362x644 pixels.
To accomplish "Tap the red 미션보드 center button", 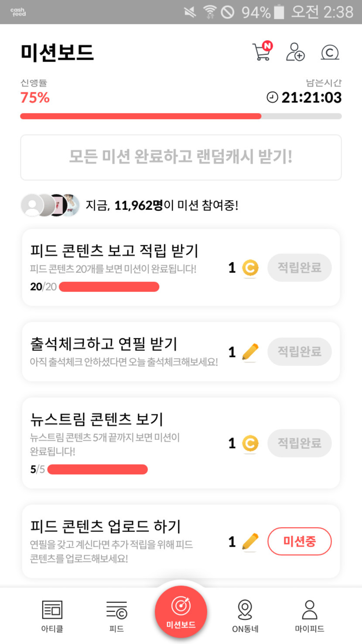I will coord(181,612).
